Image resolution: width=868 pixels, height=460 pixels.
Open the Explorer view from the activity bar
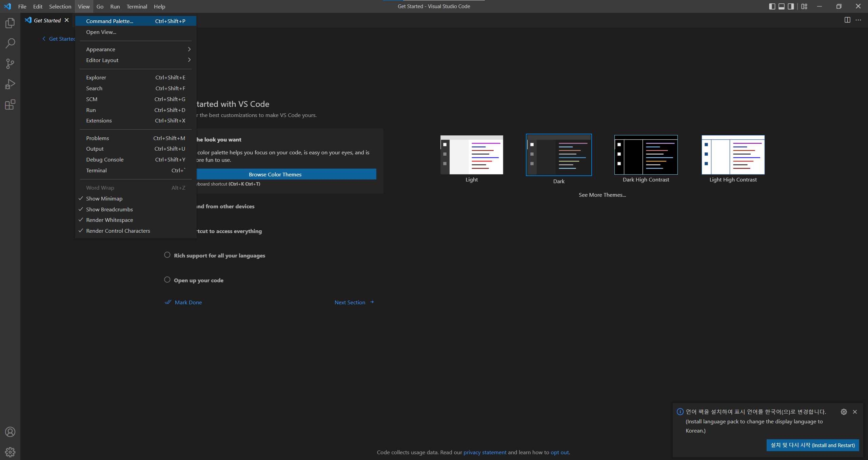(10, 23)
